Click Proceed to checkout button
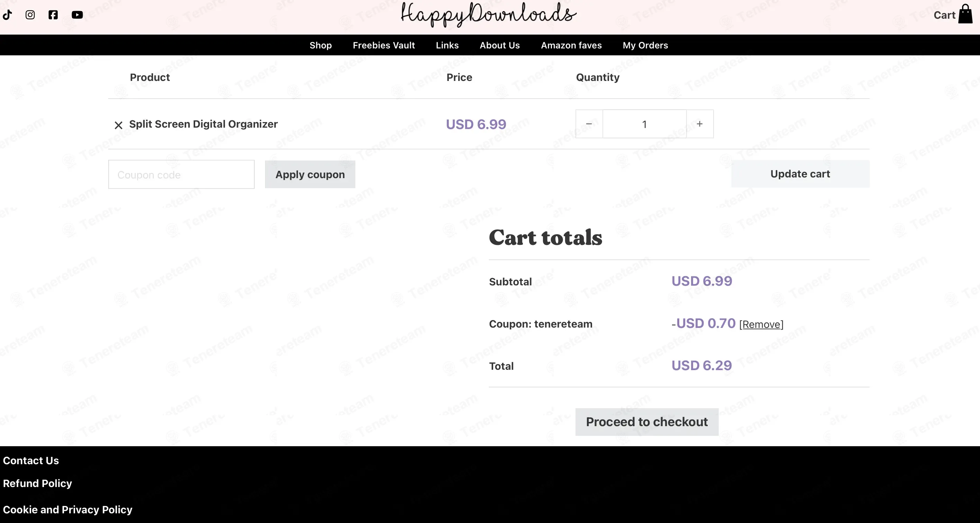Screen dimensions: 980x523 (647, 422)
